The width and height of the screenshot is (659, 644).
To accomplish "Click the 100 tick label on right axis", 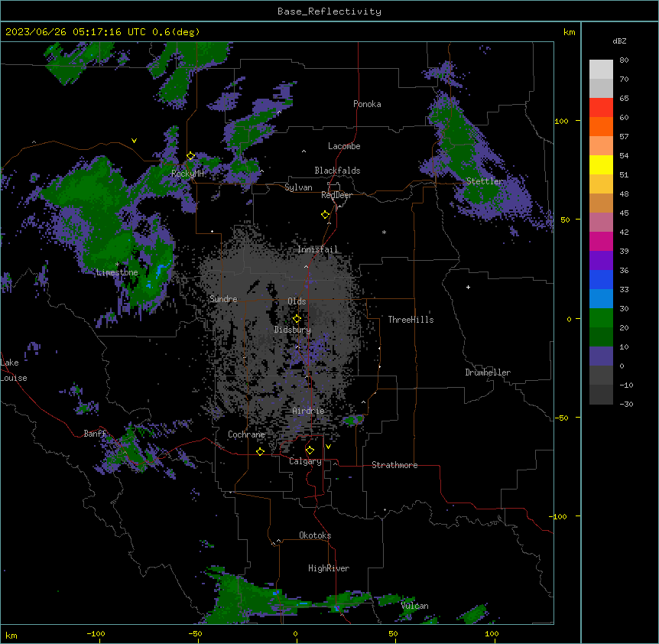I will click(x=561, y=121).
